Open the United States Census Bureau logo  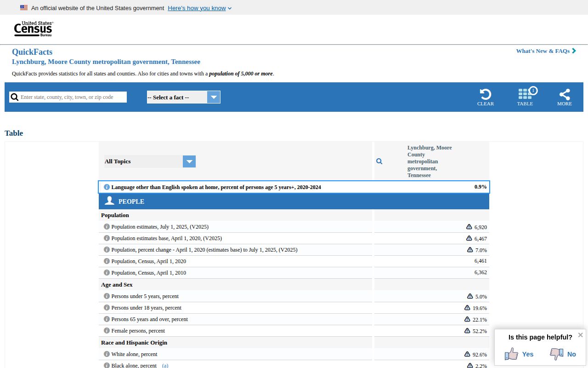coord(33,29)
